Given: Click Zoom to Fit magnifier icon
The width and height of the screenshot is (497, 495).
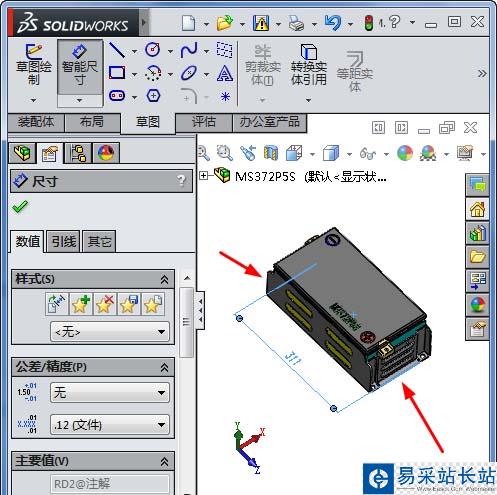Looking at the screenshot, I should tap(203, 153).
